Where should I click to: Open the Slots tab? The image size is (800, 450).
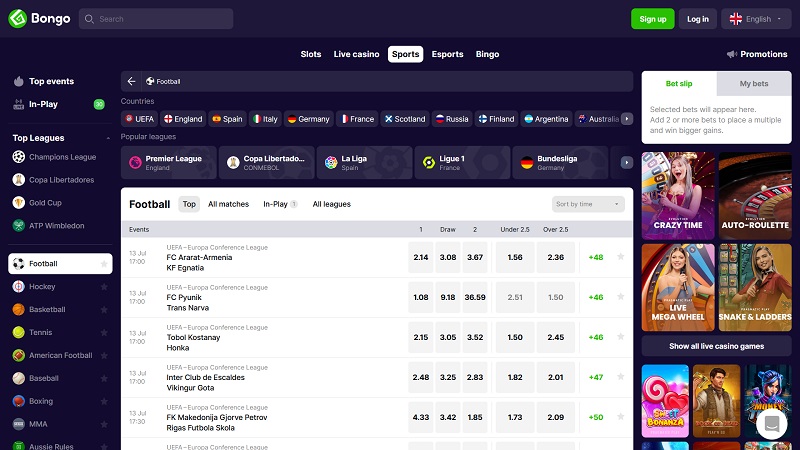pyautogui.click(x=311, y=54)
